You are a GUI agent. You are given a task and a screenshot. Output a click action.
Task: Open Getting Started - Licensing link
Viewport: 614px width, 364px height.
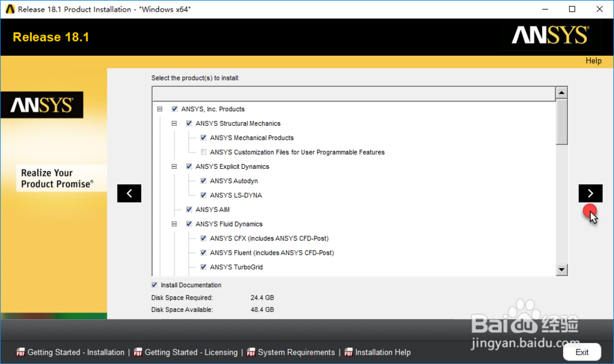(191, 352)
